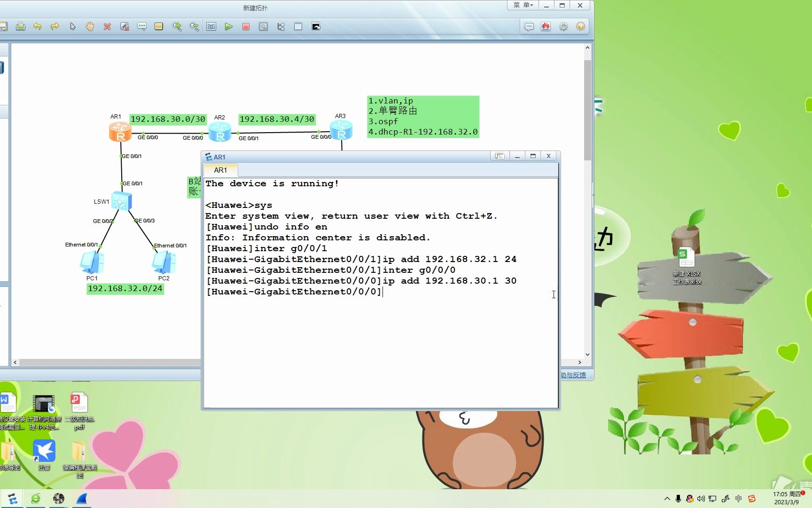Zoom in on the topology
The height and width of the screenshot is (508, 812).
(x=177, y=26)
